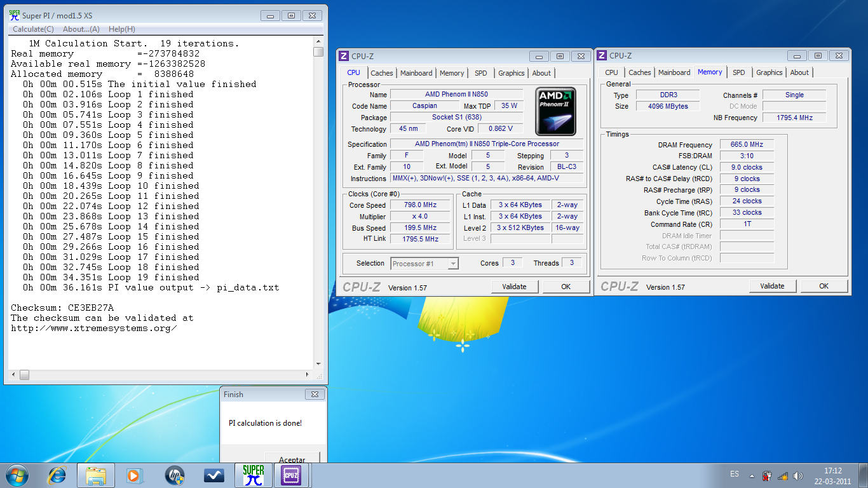Open Windows Media Player taskbar icon
The image size is (868, 488).
pyautogui.click(x=133, y=475)
